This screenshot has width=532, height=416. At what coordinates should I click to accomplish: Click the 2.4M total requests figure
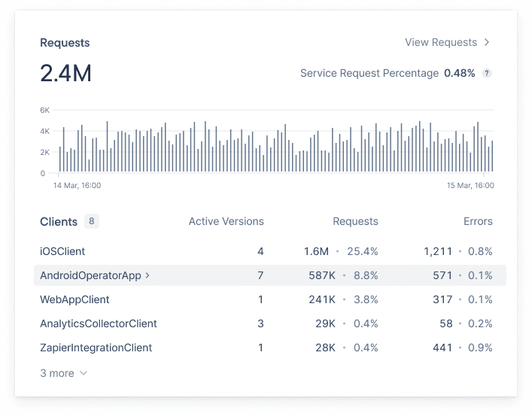[x=66, y=73]
